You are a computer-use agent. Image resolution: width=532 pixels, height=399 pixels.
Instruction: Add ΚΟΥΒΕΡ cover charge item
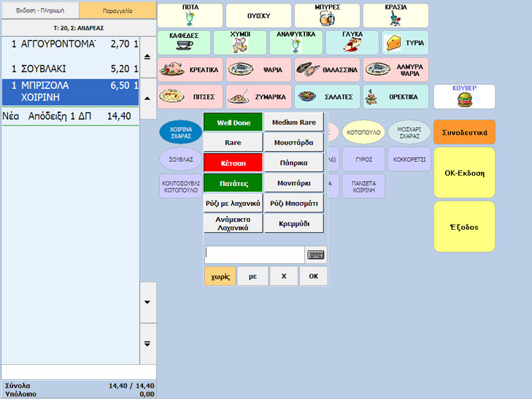coord(464,96)
